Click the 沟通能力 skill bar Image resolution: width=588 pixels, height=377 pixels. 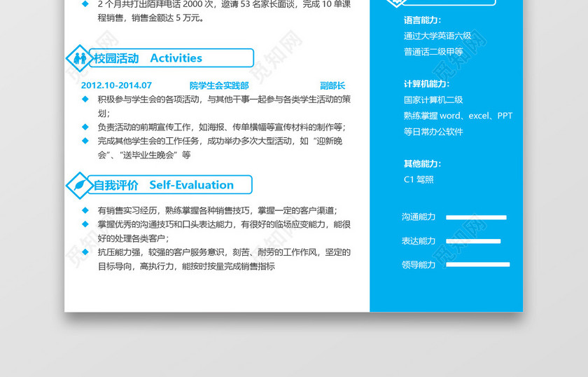point(476,217)
